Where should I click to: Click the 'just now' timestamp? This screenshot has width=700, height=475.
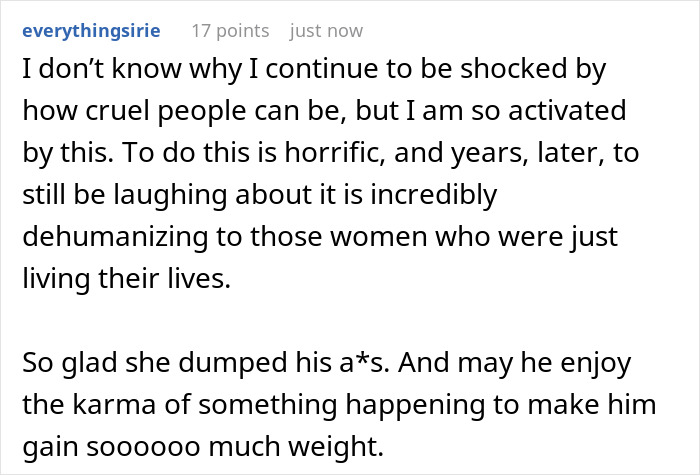tap(326, 31)
